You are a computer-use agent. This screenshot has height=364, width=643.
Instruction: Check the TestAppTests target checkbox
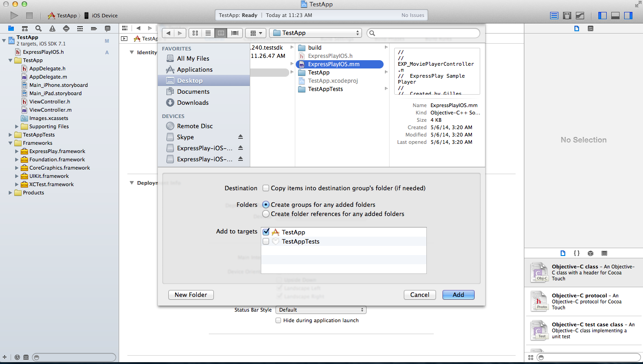click(266, 241)
